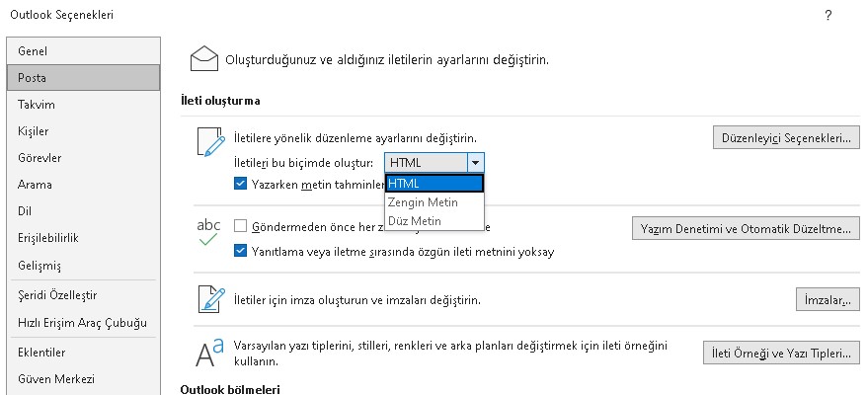Click the abc spelling checkmark icon
This screenshot has width=868, height=395.
(x=208, y=231)
